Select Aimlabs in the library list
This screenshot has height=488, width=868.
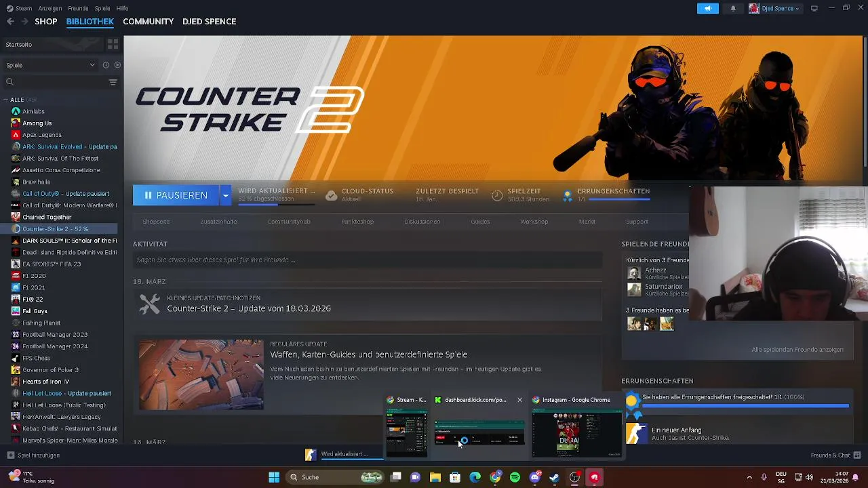pos(33,111)
